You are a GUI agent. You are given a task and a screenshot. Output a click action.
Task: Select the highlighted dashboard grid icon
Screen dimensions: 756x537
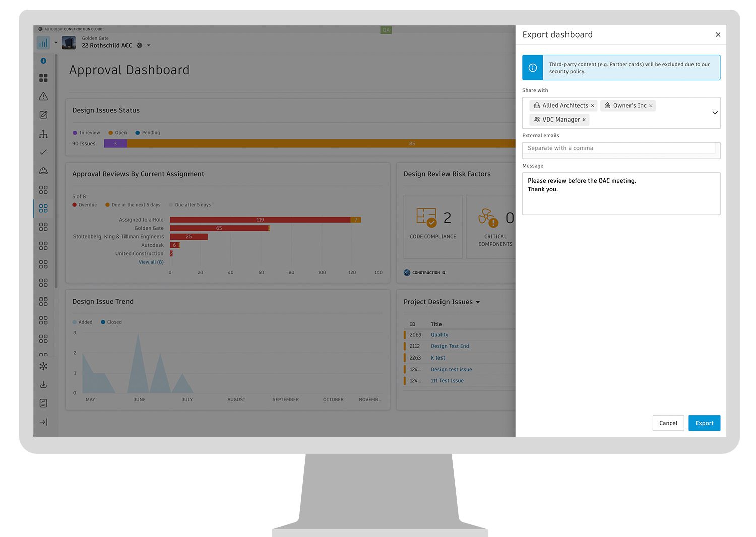(43, 208)
